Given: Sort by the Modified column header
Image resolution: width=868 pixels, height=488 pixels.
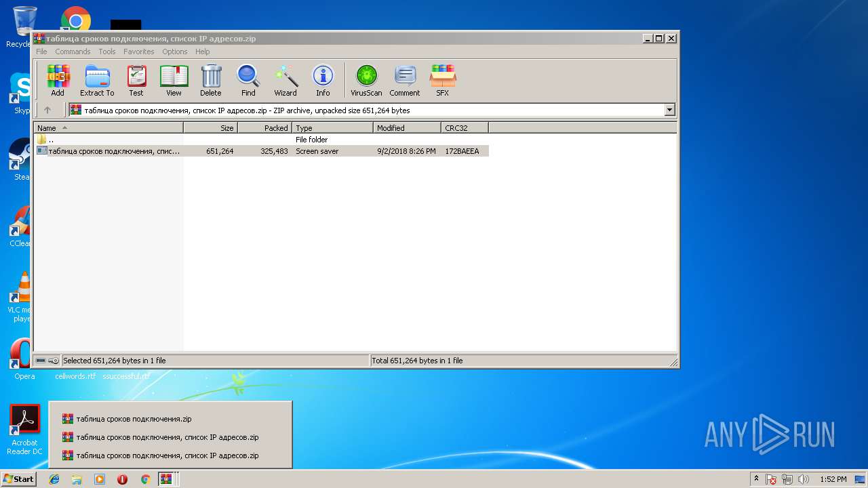Looking at the screenshot, I should pos(407,127).
